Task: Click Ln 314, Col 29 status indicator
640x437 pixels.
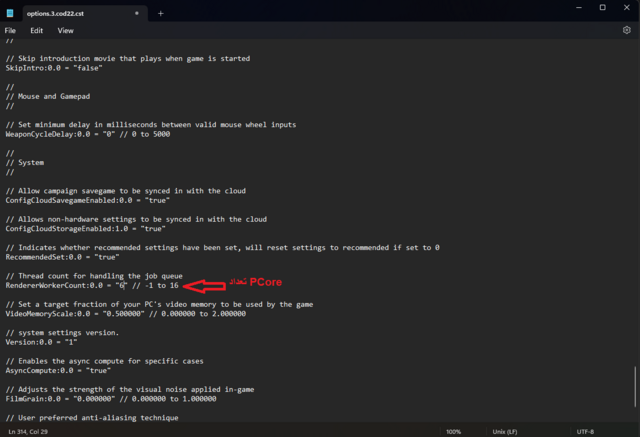Action: pos(28,431)
